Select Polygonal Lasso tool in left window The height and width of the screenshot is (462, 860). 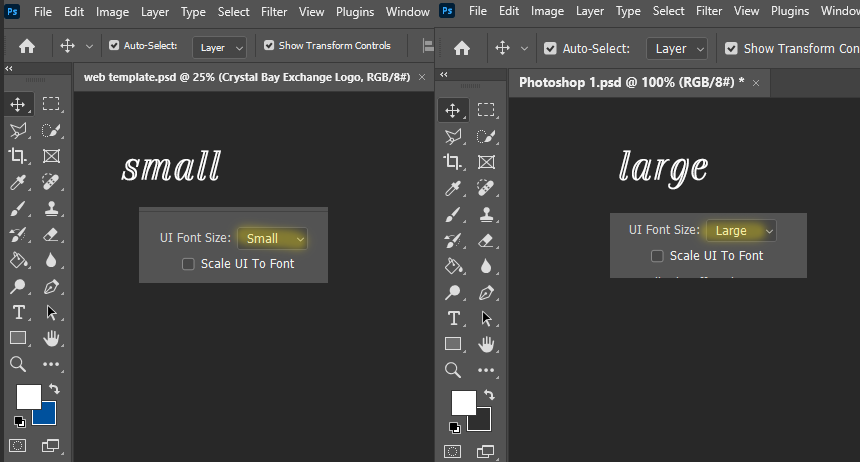(18, 130)
